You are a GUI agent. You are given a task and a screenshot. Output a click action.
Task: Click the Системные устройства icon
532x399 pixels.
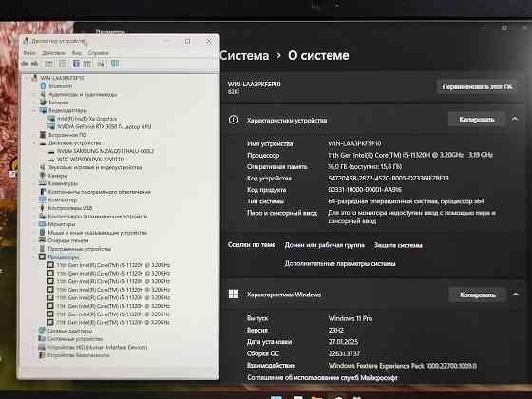click(42, 338)
